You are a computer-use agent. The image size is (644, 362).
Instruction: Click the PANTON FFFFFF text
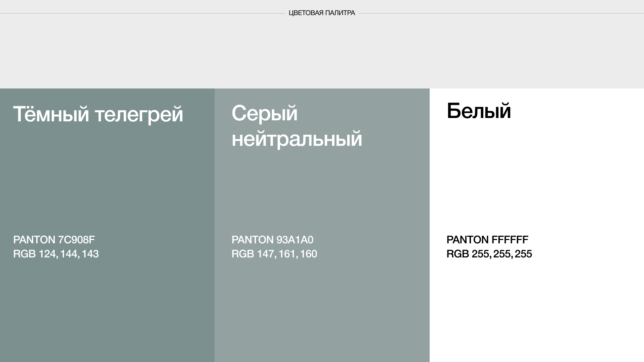click(487, 240)
